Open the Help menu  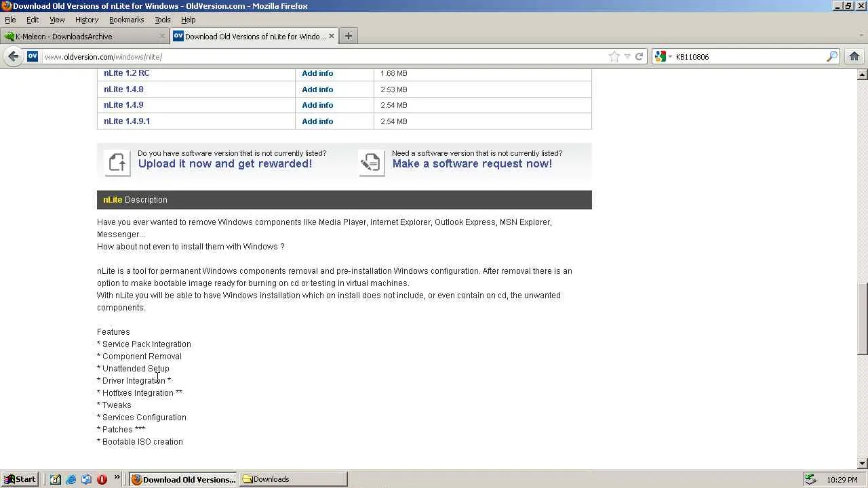pyautogui.click(x=189, y=20)
